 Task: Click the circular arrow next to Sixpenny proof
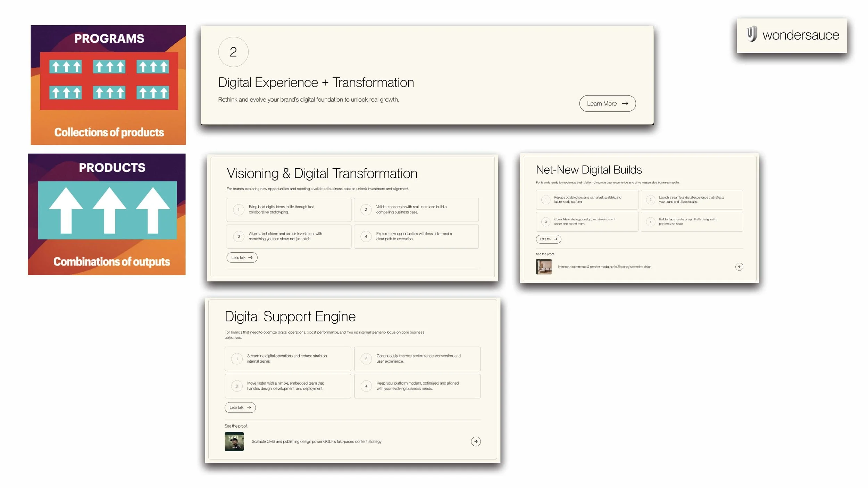point(739,267)
